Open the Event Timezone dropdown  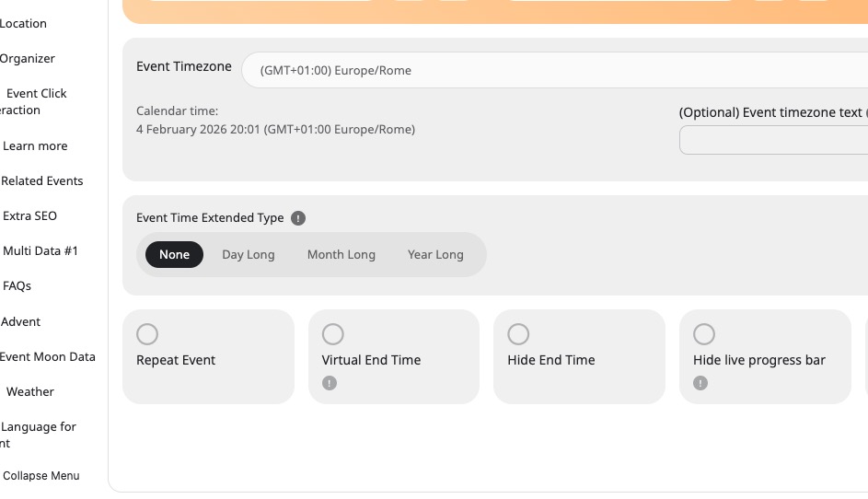[x=552, y=70]
